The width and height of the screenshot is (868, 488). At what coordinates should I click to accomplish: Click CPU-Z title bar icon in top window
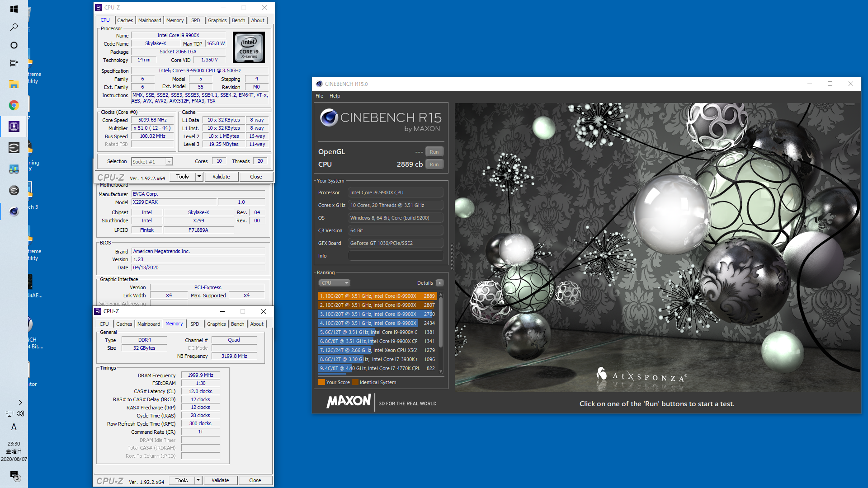[99, 8]
